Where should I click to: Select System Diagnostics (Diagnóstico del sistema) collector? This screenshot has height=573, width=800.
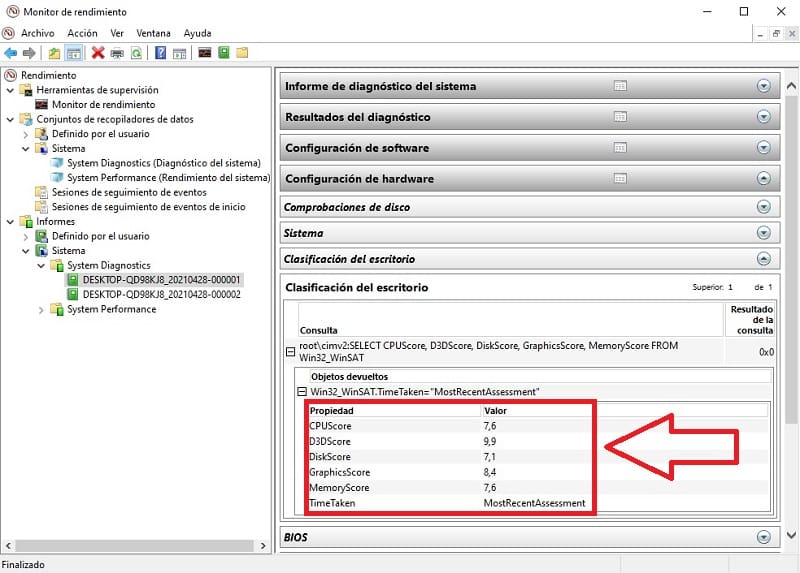pyautogui.click(x=164, y=163)
